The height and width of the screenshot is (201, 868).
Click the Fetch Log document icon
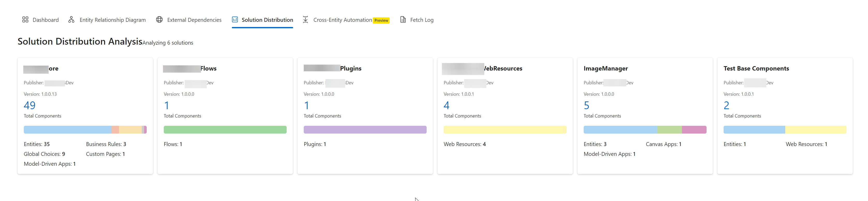(403, 20)
